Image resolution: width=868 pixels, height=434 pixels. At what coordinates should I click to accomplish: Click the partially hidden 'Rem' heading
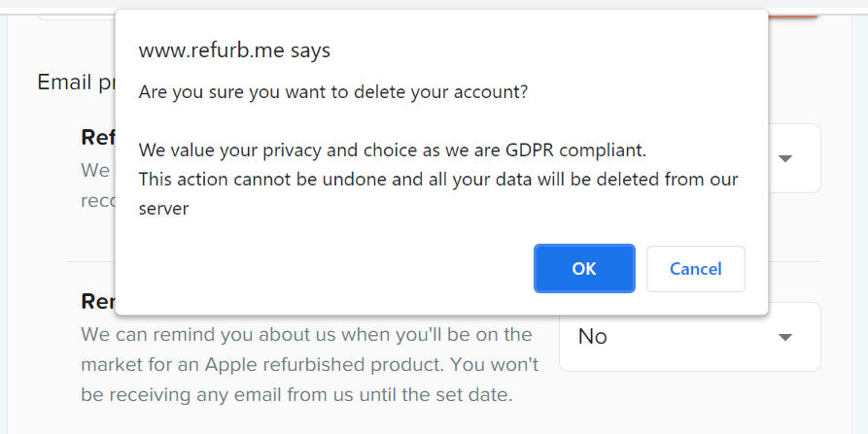(x=98, y=302)
